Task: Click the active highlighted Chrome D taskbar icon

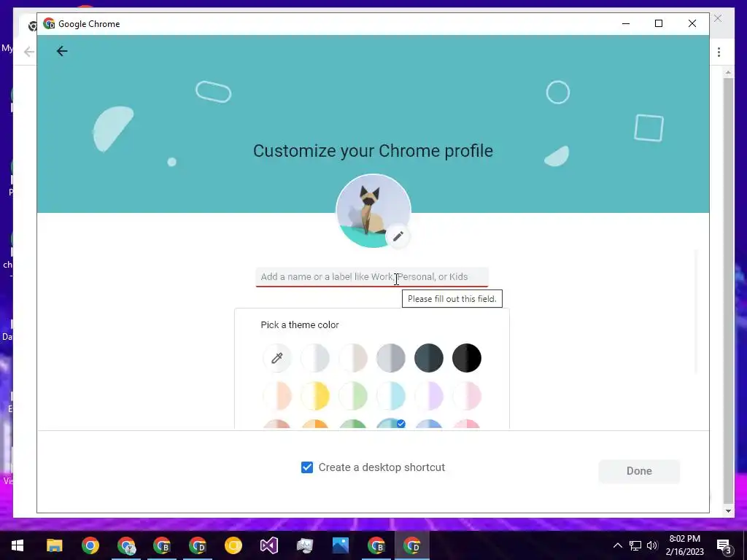Action: click(x=412, y=545)
